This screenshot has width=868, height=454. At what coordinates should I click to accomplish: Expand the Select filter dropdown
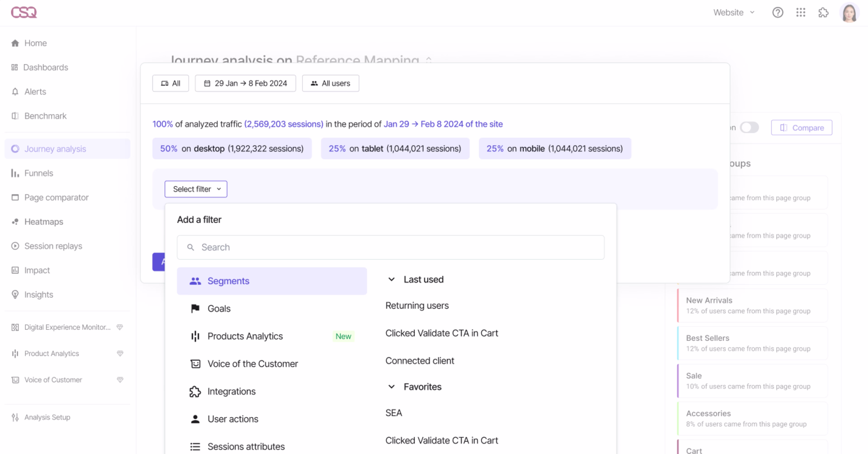pos(196,189)
